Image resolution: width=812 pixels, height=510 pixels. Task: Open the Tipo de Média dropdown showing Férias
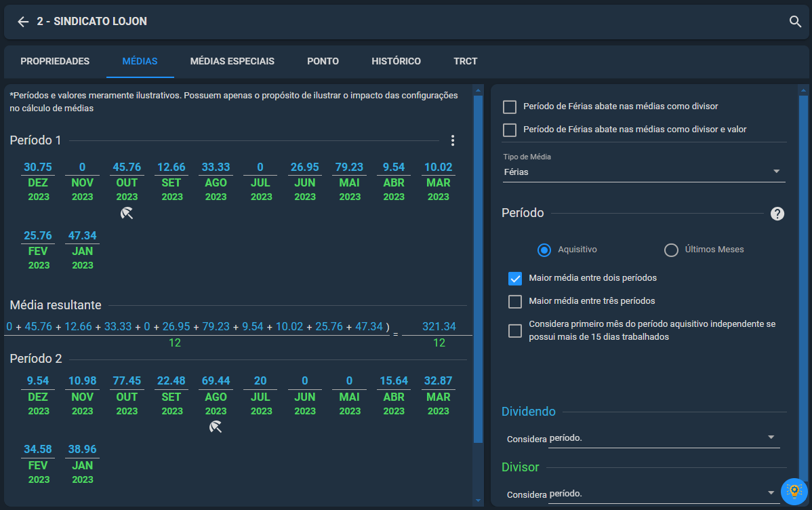644,172
